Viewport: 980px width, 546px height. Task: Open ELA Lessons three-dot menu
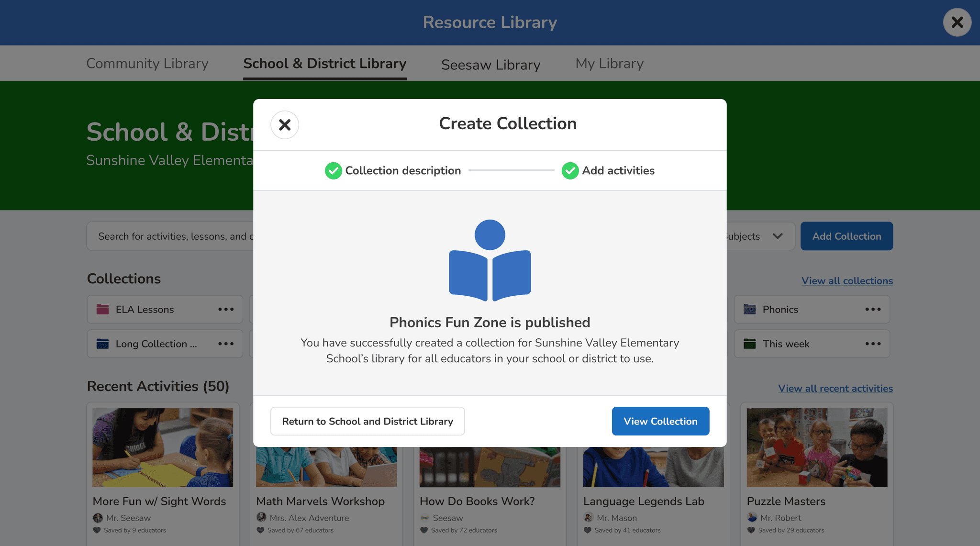[226, 310]
